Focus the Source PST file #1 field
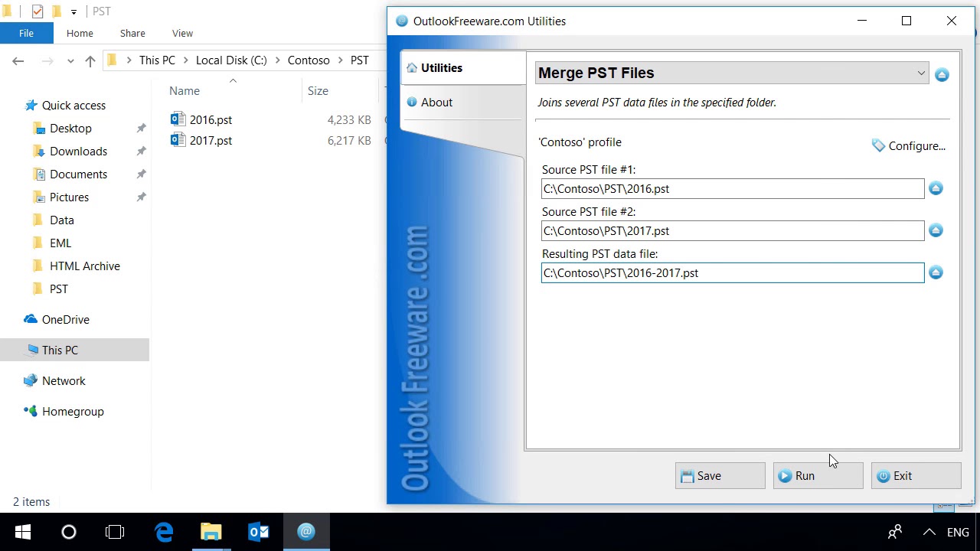 click(x=733, y=189)
